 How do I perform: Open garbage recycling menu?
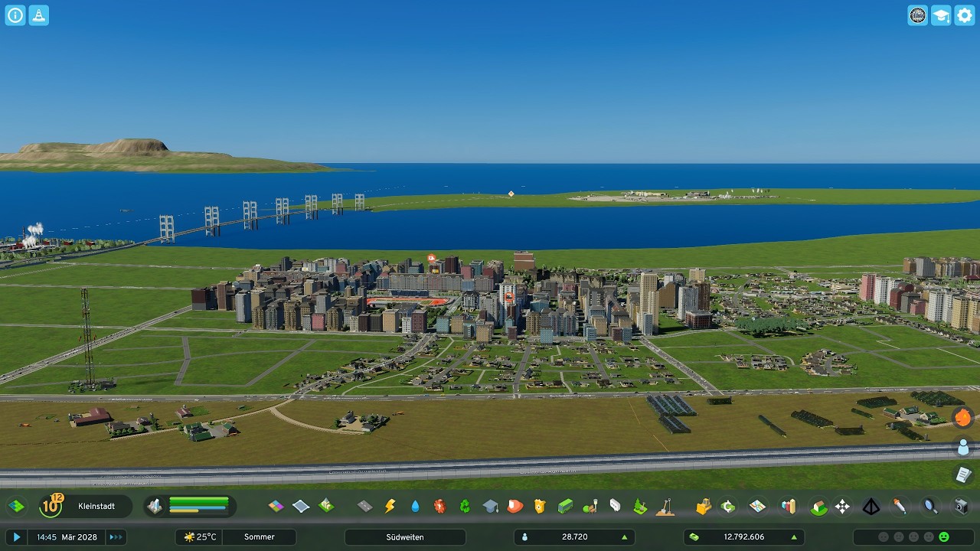point(465,506)
